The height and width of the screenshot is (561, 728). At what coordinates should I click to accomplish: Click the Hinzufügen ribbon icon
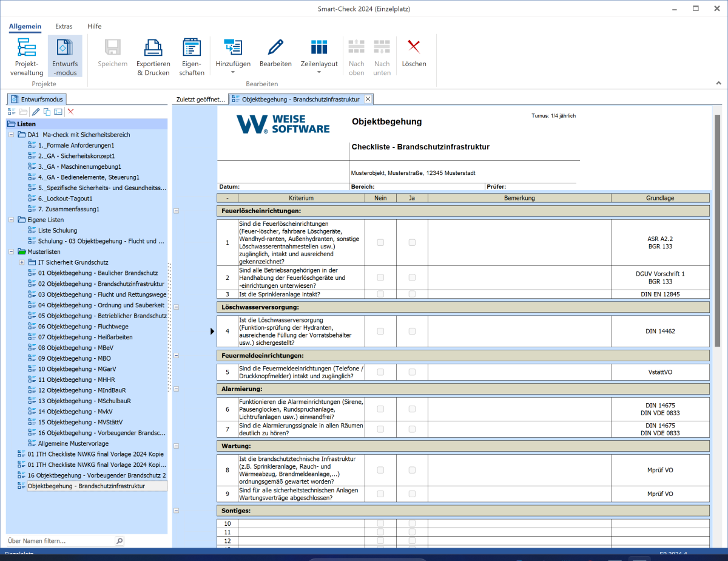point(233,47)
